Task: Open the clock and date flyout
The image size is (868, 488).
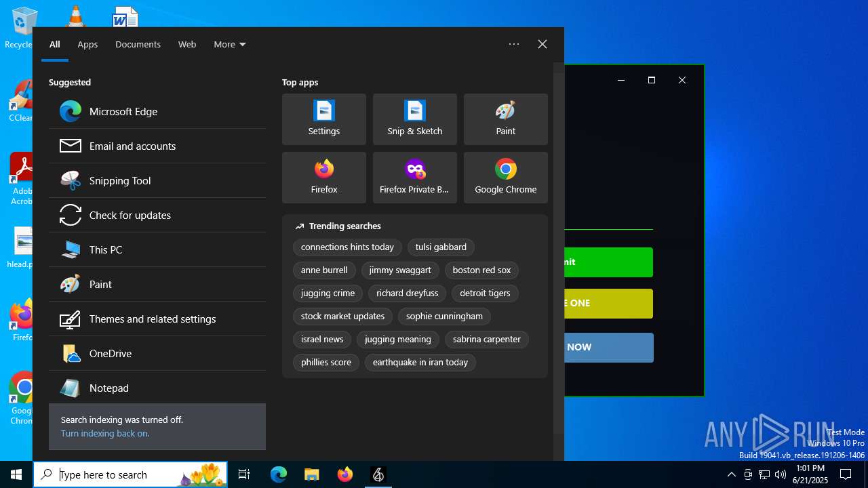Action: (x=811, y=474)
